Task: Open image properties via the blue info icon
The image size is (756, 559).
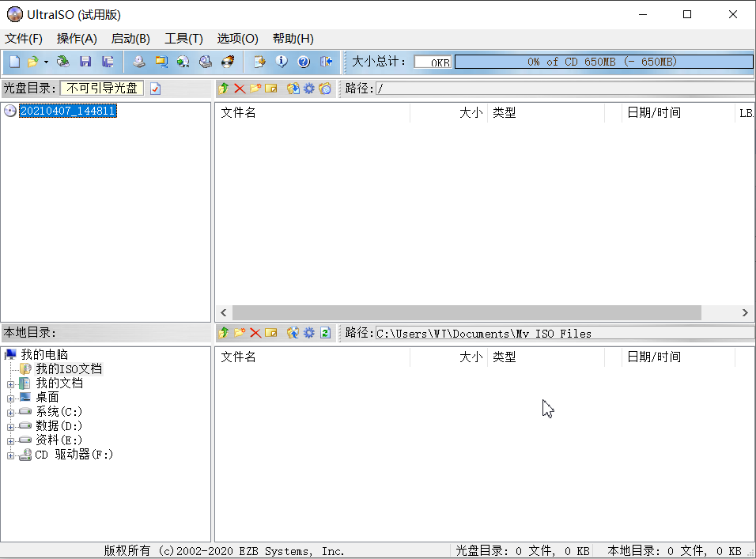Action: point(282,62)
